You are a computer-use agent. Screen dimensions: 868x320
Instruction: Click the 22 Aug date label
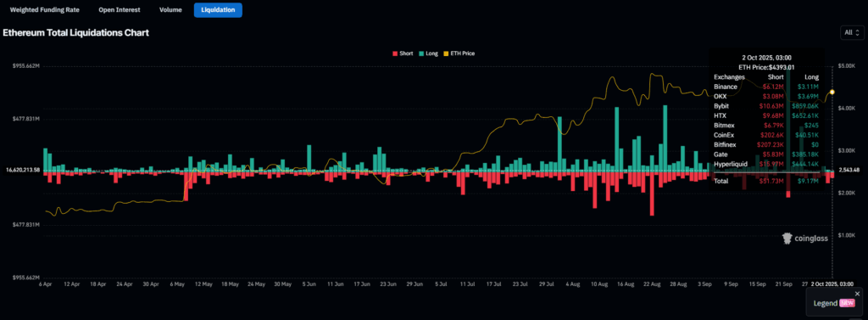653,284
